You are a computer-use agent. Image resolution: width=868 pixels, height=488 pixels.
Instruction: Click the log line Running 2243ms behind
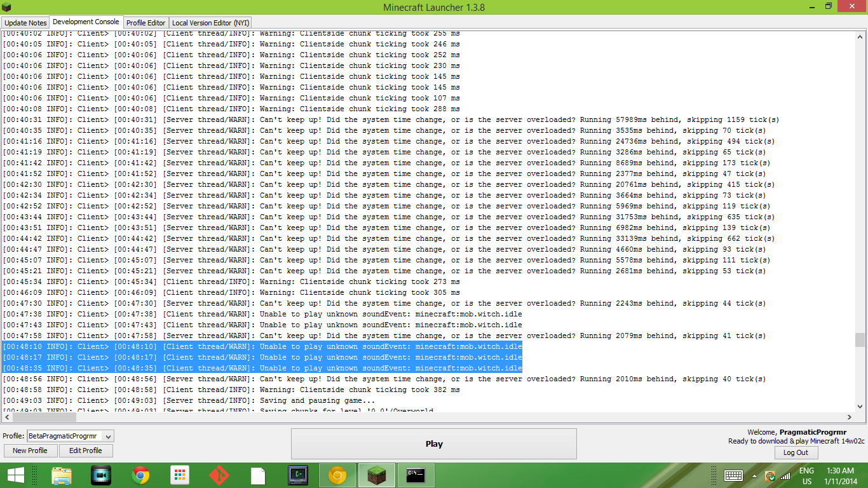coord(384,303)
